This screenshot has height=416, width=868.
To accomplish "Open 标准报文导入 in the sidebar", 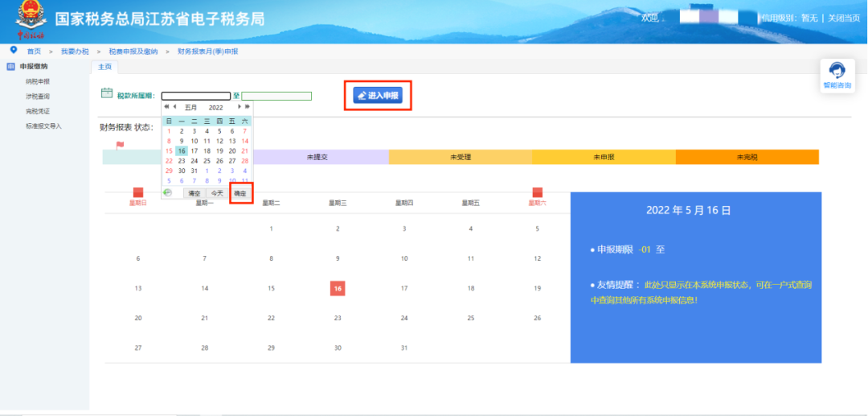I will [x=43, y=126].
